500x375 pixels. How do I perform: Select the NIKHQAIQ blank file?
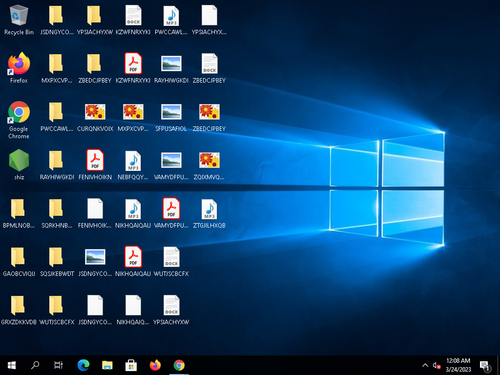133,309
